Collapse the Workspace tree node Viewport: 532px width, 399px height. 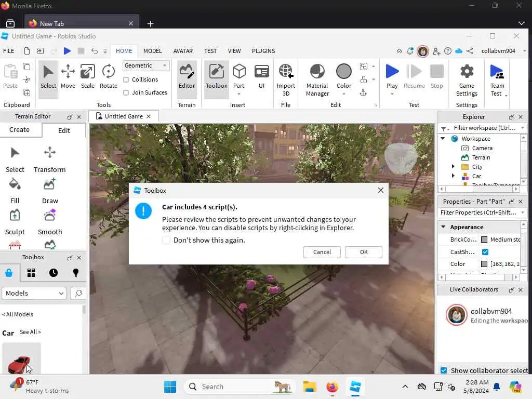point(443,138)
